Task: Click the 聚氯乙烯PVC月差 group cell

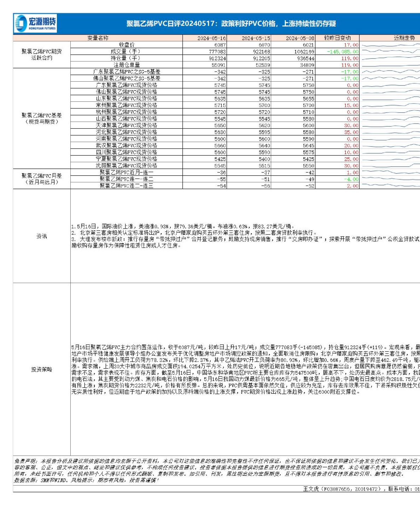Action: [42, 179]
